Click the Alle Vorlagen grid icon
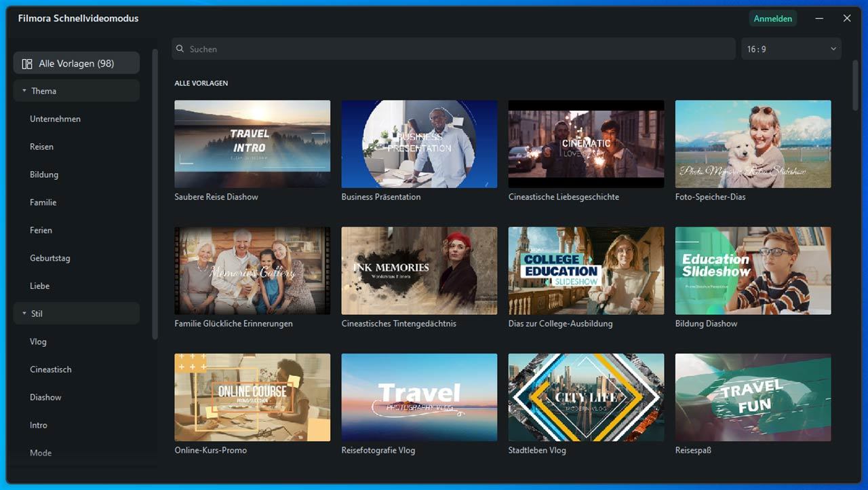The height and width of the screenshot is (490, 868). [x=27, y=64]
